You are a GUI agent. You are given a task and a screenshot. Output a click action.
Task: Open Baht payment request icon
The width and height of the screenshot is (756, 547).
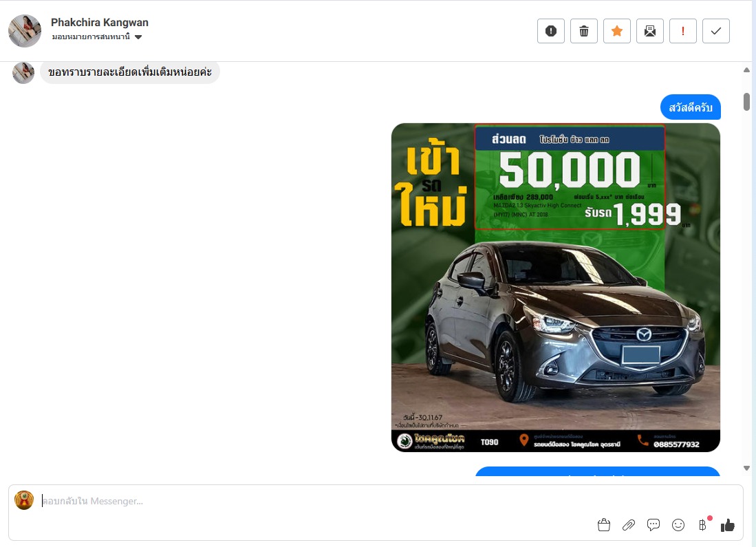click(x=703, y=525)
